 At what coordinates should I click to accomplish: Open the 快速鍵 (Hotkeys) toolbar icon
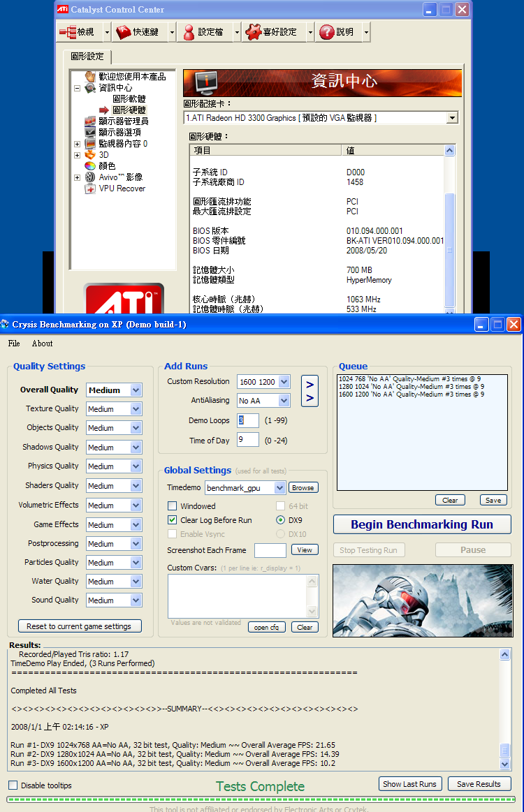click(x=123, y=32)
